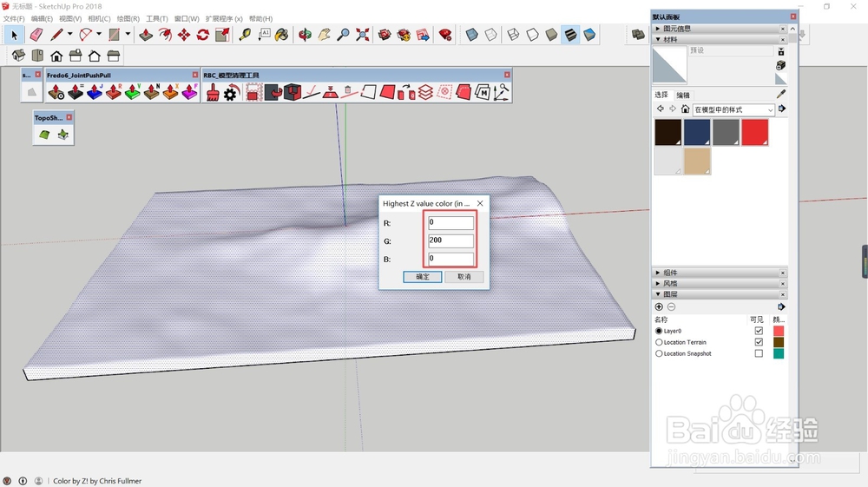Set Location Terrain as active layer

point(659,342)
